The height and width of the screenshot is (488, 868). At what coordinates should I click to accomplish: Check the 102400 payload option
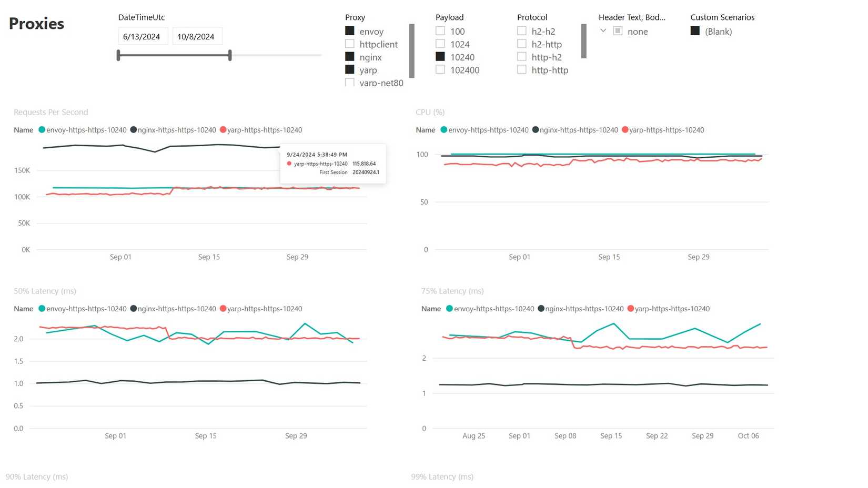(x=440, y=69)
